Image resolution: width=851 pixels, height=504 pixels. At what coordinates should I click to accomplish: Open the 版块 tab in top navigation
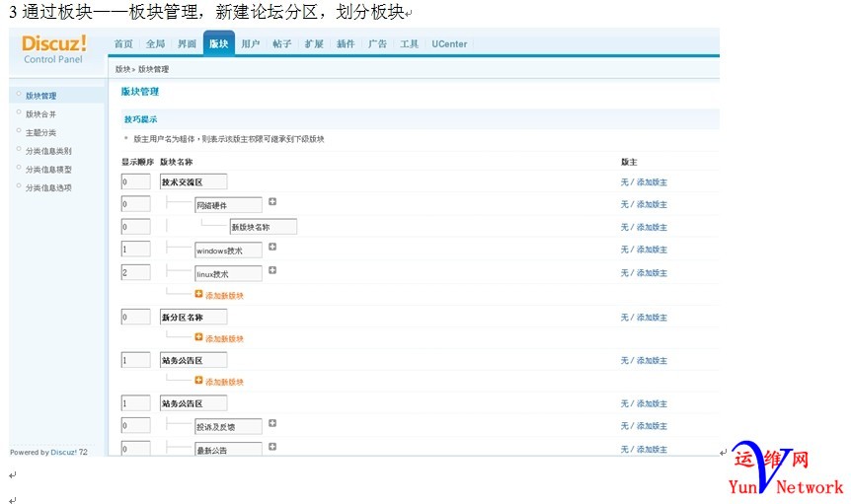click(218, 44)
